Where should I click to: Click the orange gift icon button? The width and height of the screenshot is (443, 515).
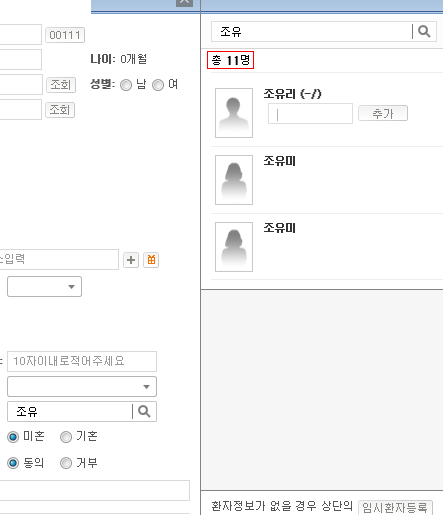point(151,260)
